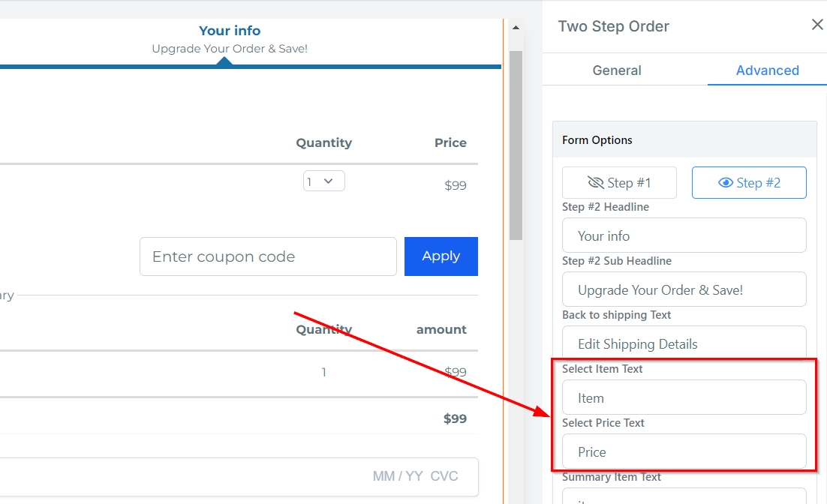Switch to the General tab
Image resolution: width=827 pixels, height=504 pixels.
[617, 70]
